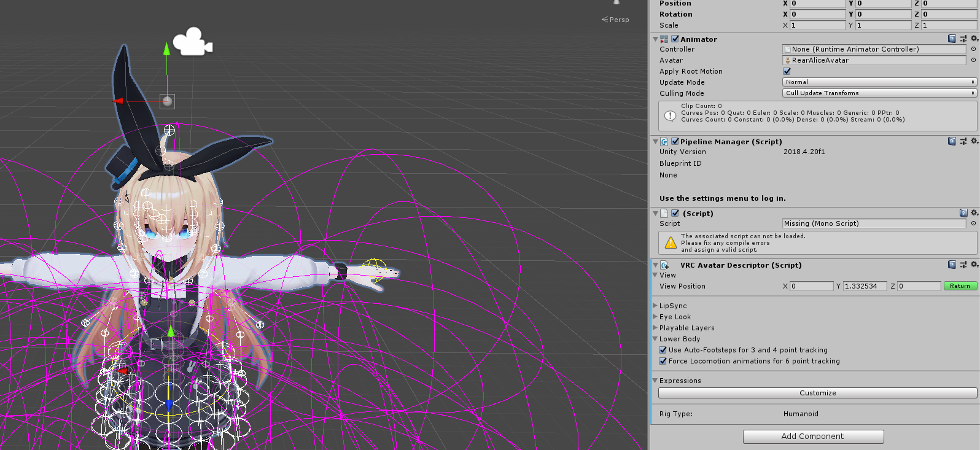This screenshot has width=980, height=450.
Task: Open the Pipeline Manager settings gear menu
Action: 974,141
